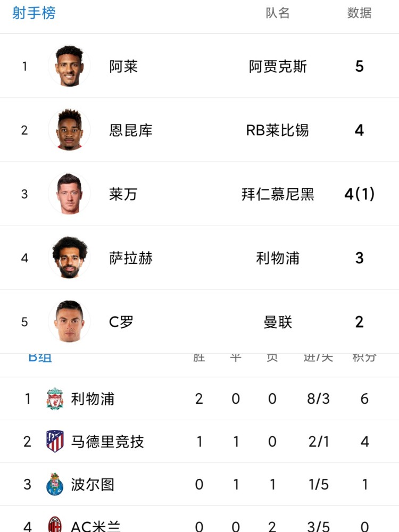Open team name 拜仁慕尼黑
This screenshot has height=532, width=399.
tap(278, 194)
